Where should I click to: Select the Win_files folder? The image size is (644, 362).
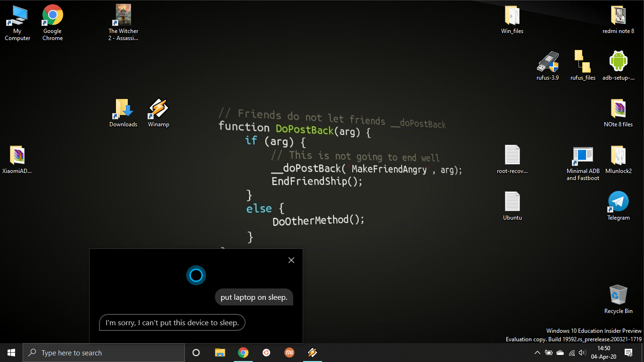(512, 20)
